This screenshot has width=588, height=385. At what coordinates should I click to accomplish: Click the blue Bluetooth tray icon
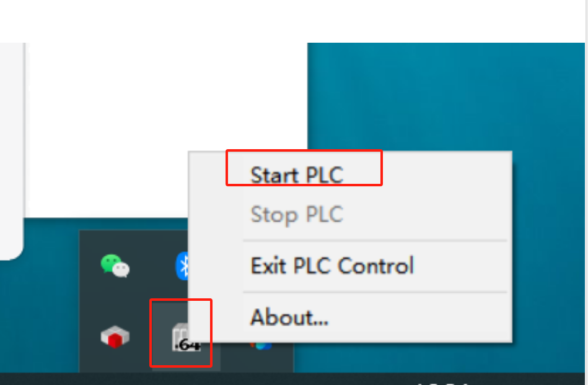tap(182, 266)
